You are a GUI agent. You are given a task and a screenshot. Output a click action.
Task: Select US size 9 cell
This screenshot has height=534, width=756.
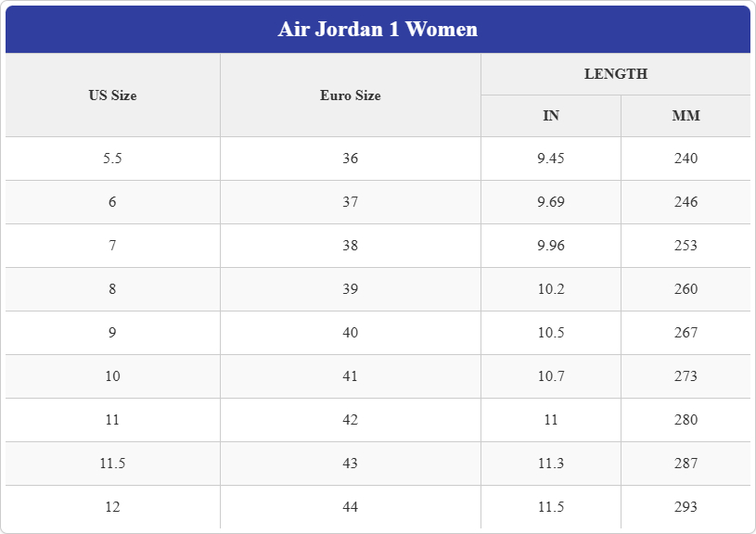click(x=113, y=333)
